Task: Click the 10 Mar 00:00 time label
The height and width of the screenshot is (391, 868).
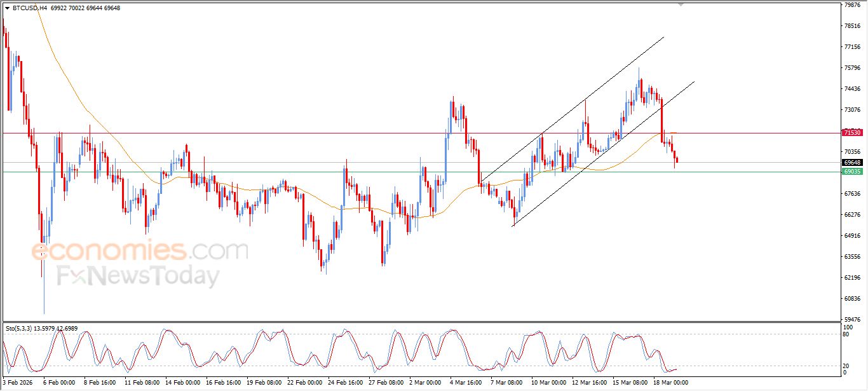Action: tap(548, 383)
